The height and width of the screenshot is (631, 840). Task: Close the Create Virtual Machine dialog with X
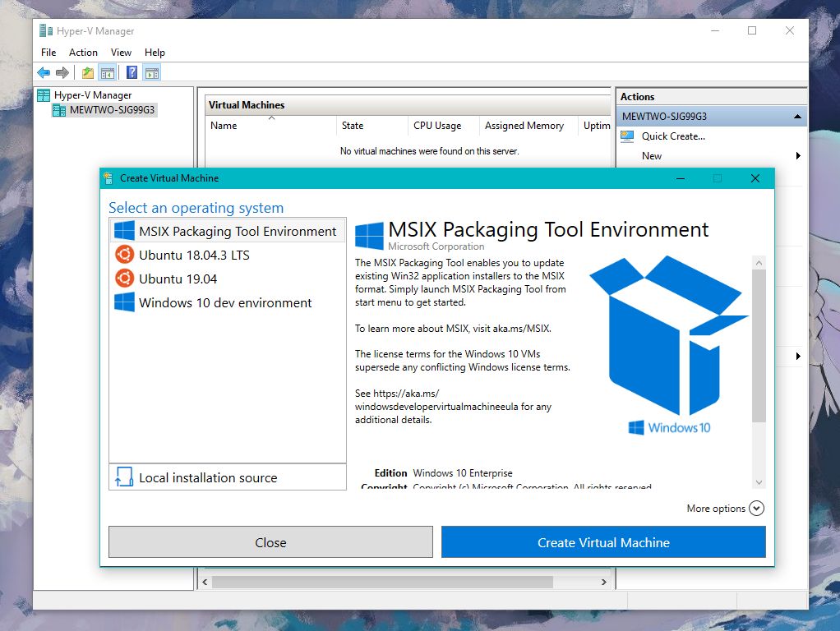[755, 178]
